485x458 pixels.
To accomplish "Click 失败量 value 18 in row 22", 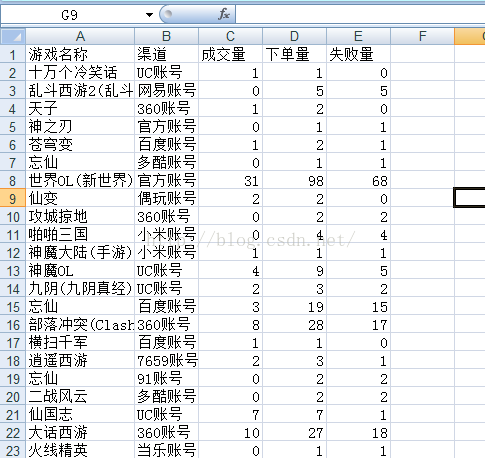I will click(x=358, y=432).
